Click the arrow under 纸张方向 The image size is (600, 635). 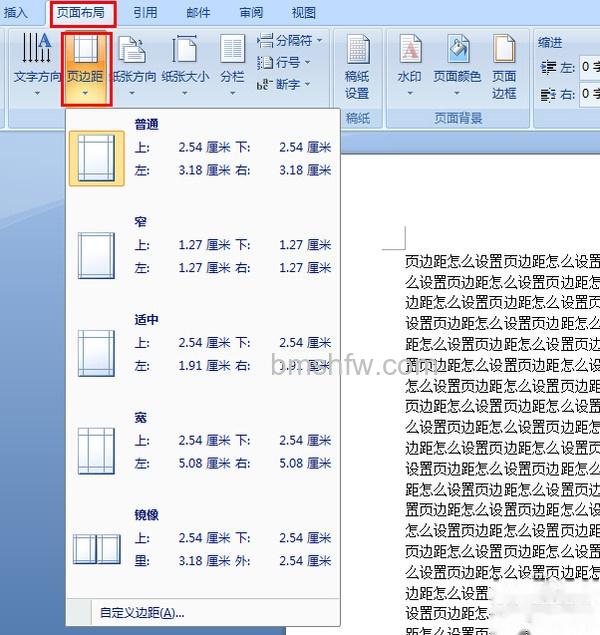pos(132,93)
